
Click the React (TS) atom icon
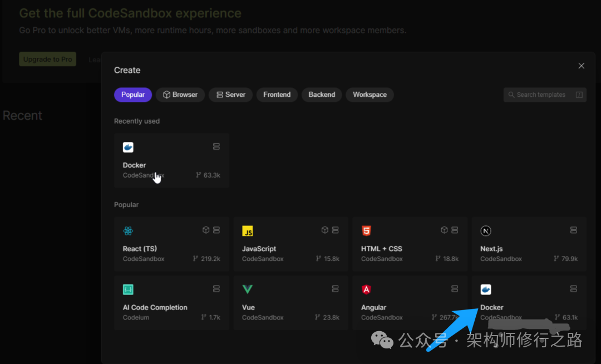[128, 231]
